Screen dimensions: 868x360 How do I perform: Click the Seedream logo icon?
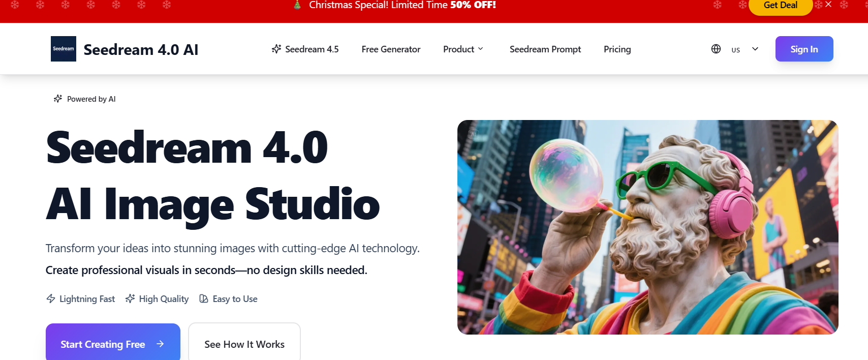click(64, 49)
